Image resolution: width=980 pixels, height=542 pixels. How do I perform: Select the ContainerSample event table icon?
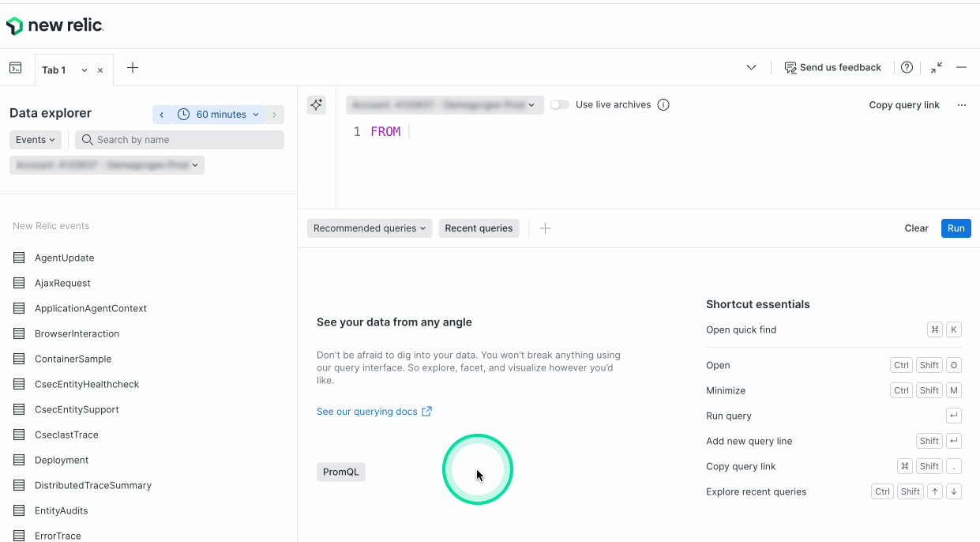click(x=17, y=359)
